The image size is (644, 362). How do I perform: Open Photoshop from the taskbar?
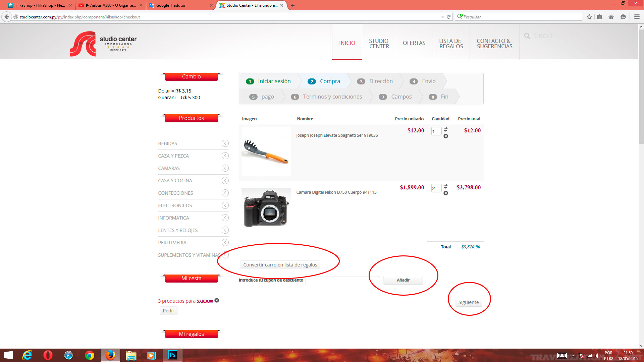[173, 355]
